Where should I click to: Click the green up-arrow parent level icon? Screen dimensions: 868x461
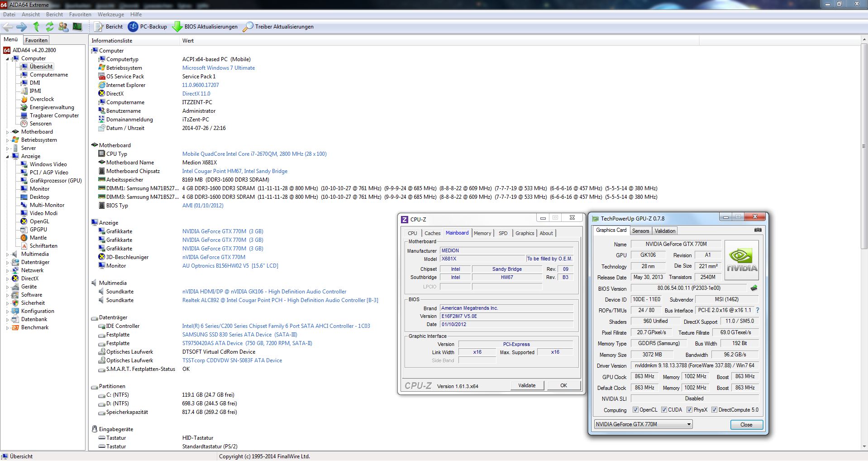point(36,27)
